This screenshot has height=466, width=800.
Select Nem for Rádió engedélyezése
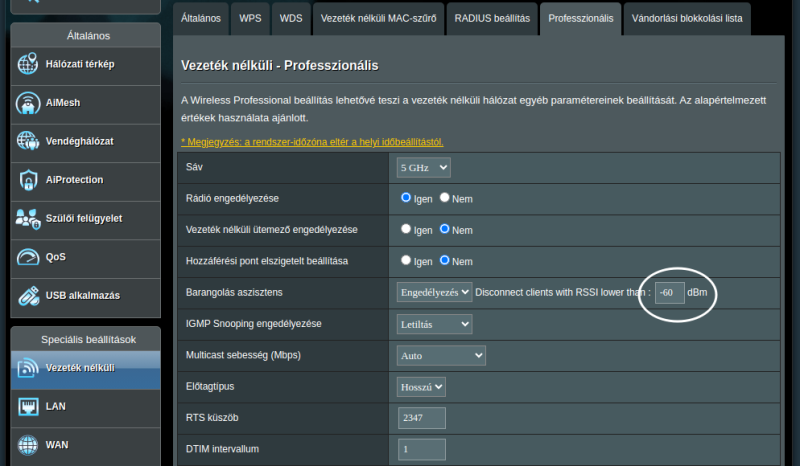point(444,198)
